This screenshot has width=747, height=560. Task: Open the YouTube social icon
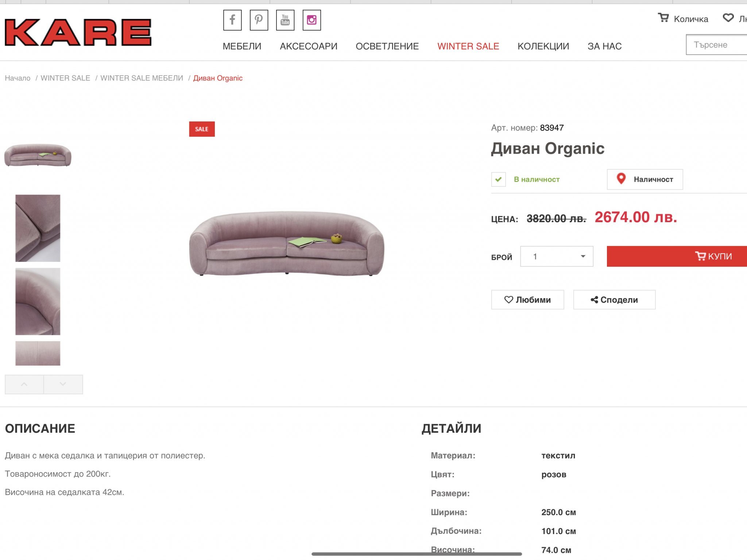tap(285, 20)
